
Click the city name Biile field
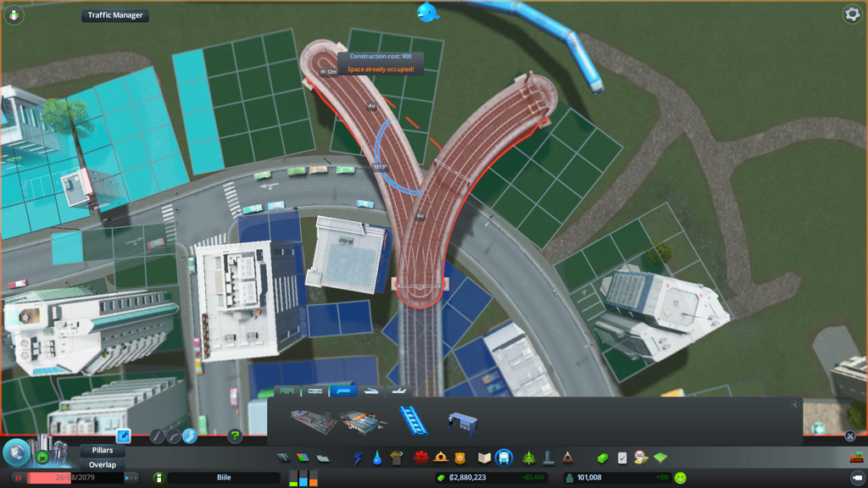click(224, 478)
